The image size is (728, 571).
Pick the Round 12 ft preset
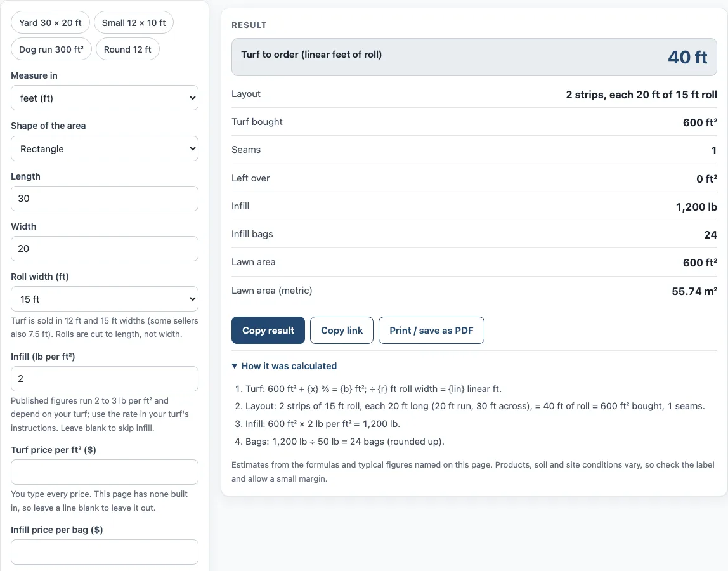pos(127,49)
